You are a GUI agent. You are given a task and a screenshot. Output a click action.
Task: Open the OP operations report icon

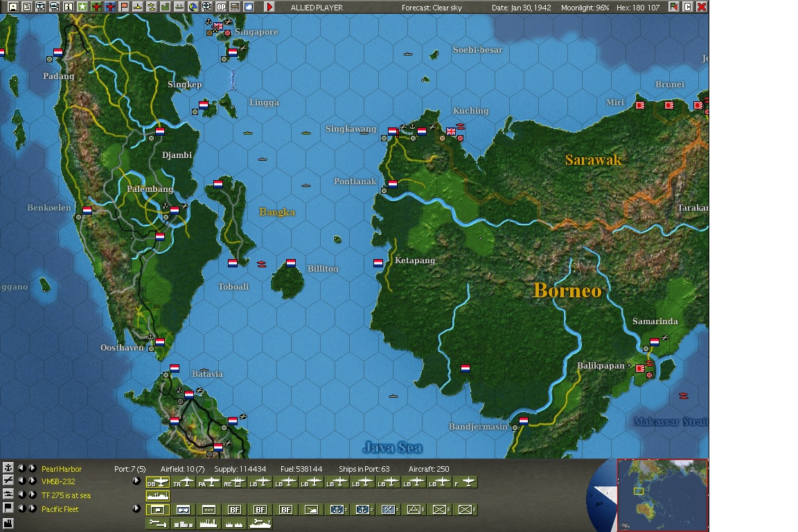click(x=221, y=7)
